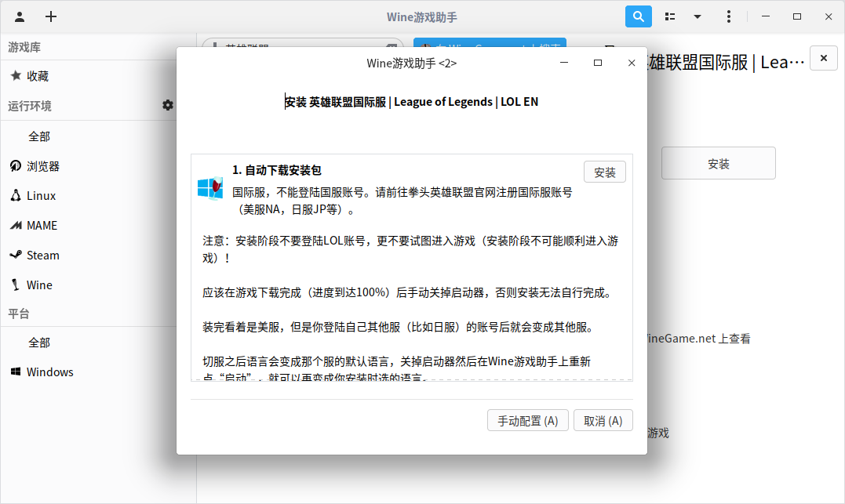Choose 手动配置 (A) in the dialog
845x504 pixels.
[527, 421]
